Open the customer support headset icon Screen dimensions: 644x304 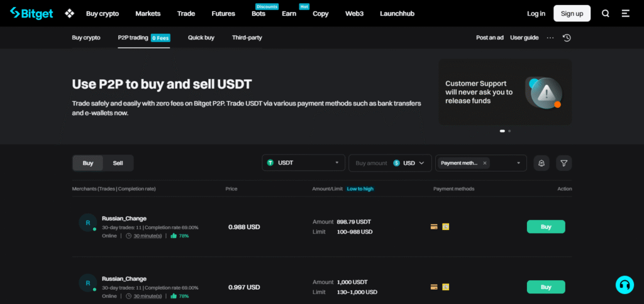(x=625, y=285)
